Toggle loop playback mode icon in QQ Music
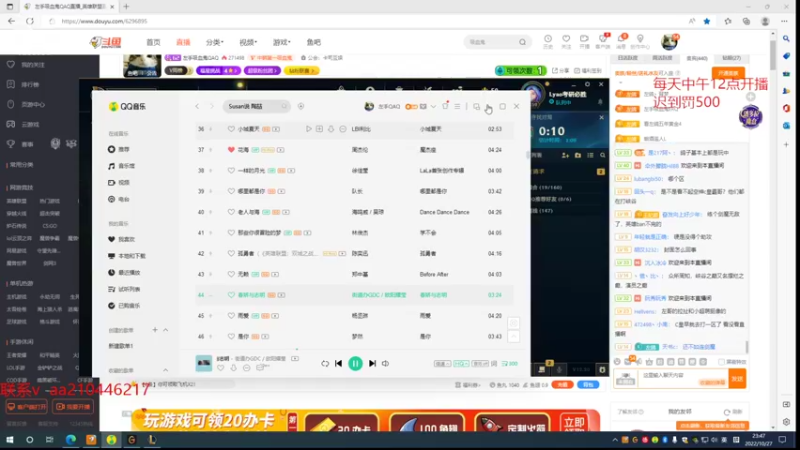 tap(325, 363)
